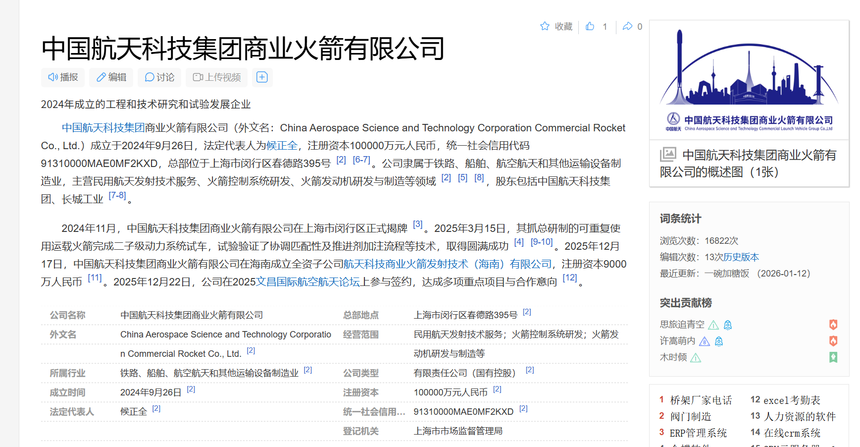860x447 pixels.
Task: Click blue badge icon beside 许嵩萌内
Action: [719, 342]
